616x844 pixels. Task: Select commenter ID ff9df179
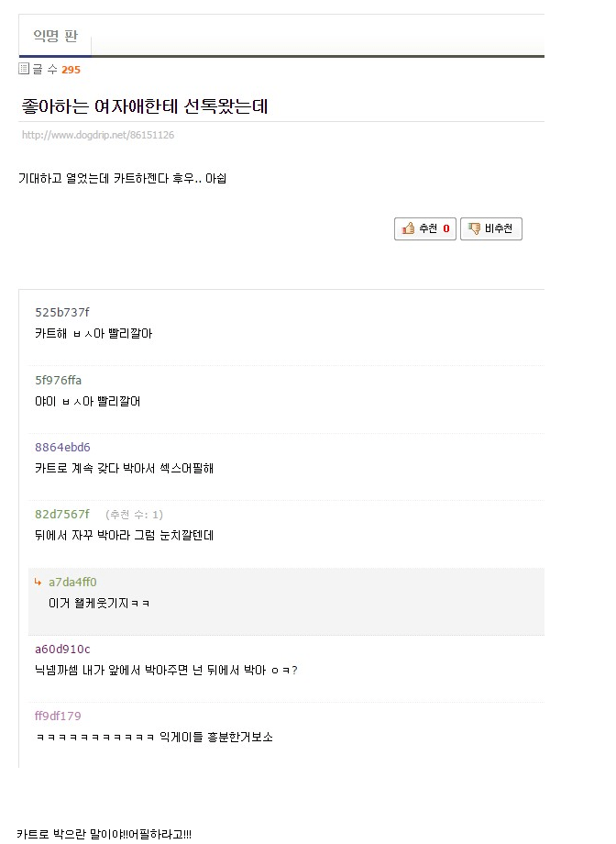click(58, 716)
